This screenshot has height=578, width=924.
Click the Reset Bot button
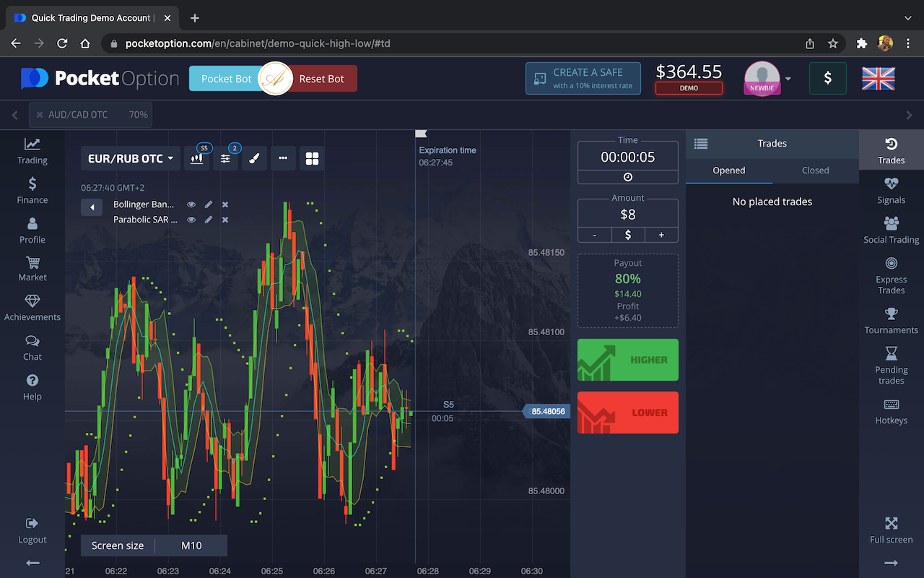321,79
